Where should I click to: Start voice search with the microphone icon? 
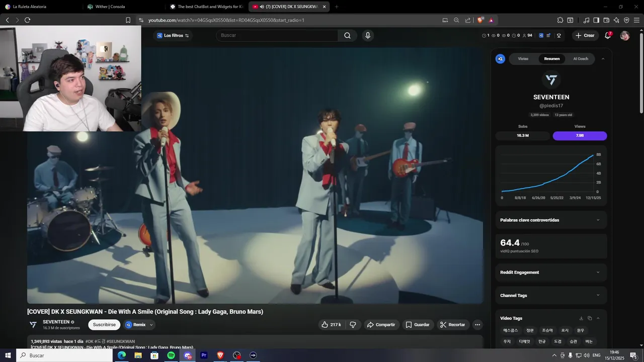368,35
